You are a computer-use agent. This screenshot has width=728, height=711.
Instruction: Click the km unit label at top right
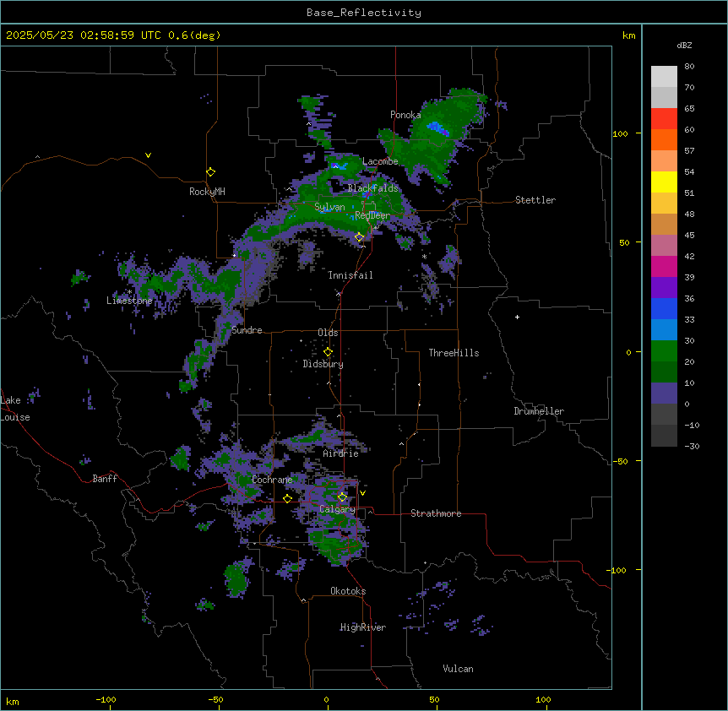pos(629,35)
